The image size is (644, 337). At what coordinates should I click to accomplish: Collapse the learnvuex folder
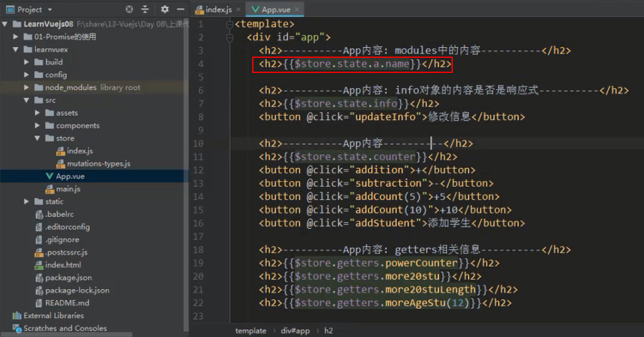[16, 49]
